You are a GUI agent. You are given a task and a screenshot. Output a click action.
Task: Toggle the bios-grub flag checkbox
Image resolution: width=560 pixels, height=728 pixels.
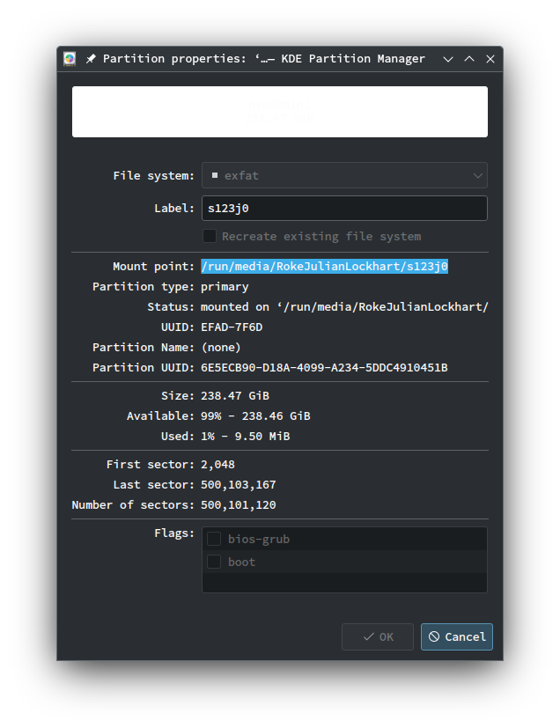(x=214, y=539)
